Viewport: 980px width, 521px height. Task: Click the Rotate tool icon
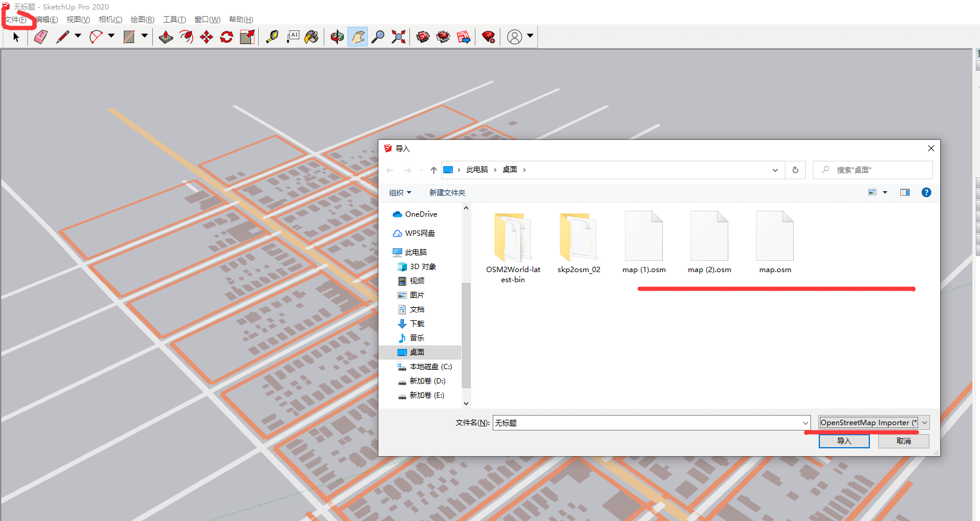click(227, 37)
